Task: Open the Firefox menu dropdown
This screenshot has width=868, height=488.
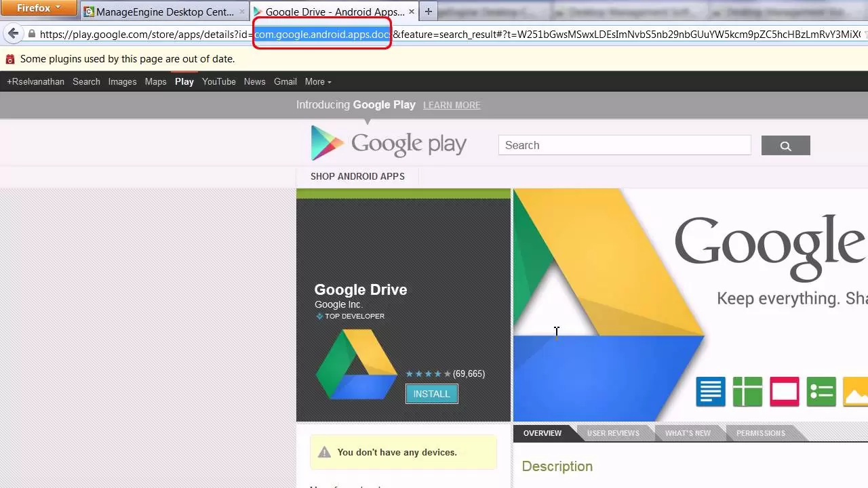Action: tap(38, 8)
